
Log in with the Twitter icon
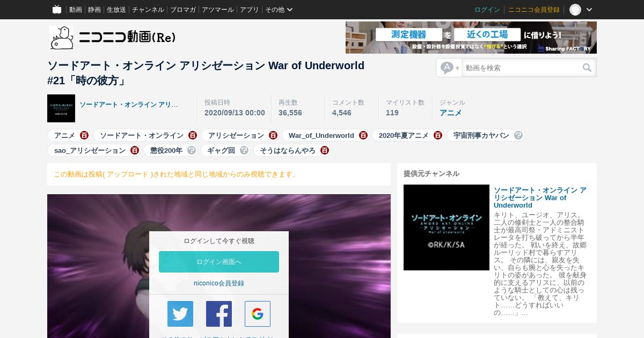click(x=180, y=314)
